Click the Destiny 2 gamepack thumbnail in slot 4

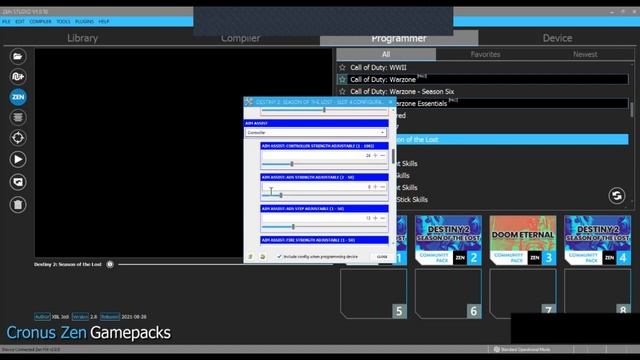[598, 240]
